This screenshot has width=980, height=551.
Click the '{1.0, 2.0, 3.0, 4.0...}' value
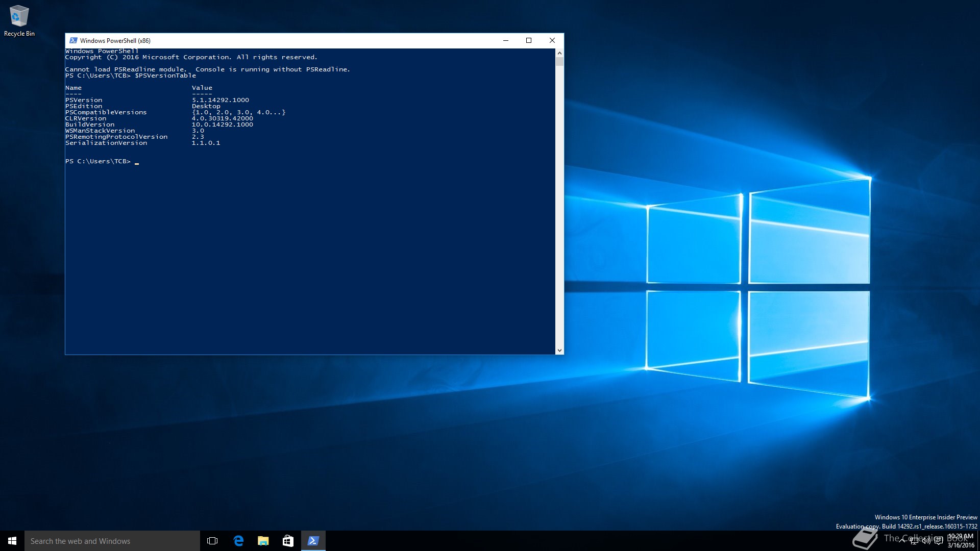point(239,112)
